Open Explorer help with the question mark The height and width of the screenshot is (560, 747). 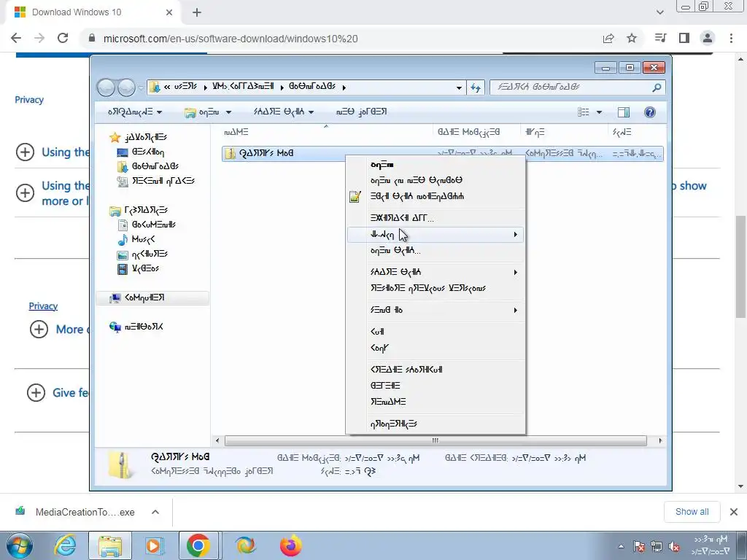[649, 112]
